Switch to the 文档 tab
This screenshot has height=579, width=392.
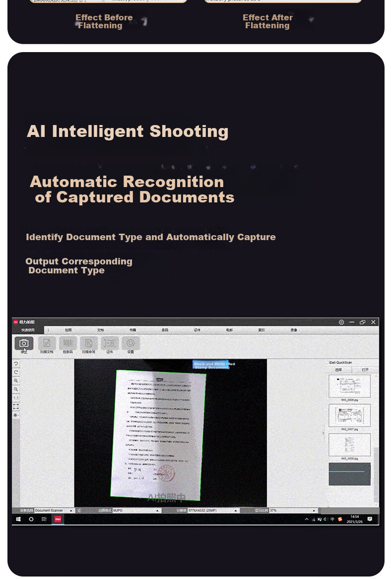[101, 330]
